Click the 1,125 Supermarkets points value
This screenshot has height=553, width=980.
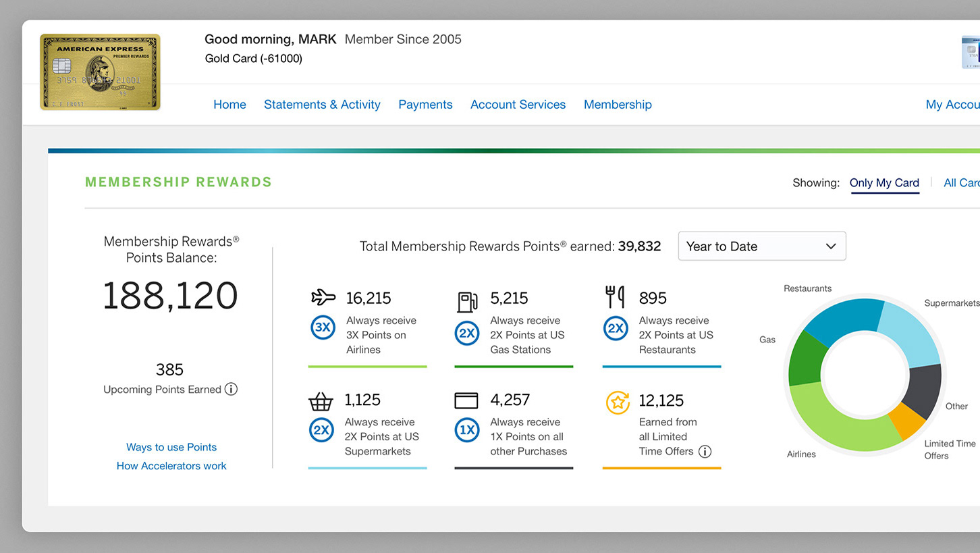(x=362, y=400)
